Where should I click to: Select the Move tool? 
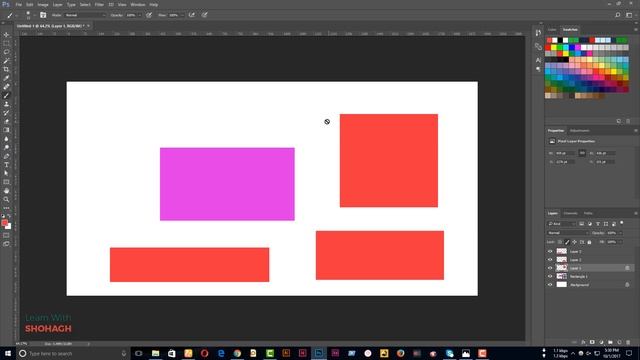coord(6,35)
